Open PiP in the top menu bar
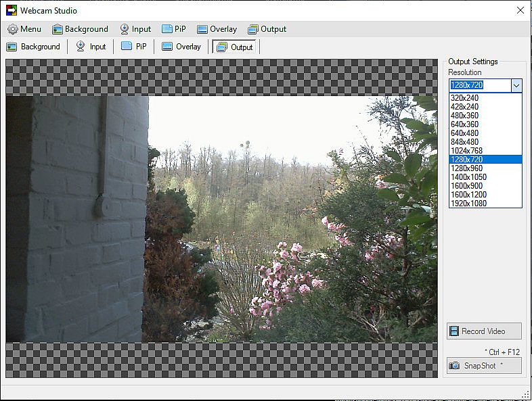This screenshot has height=401, width=532. [x=174, y=29]
